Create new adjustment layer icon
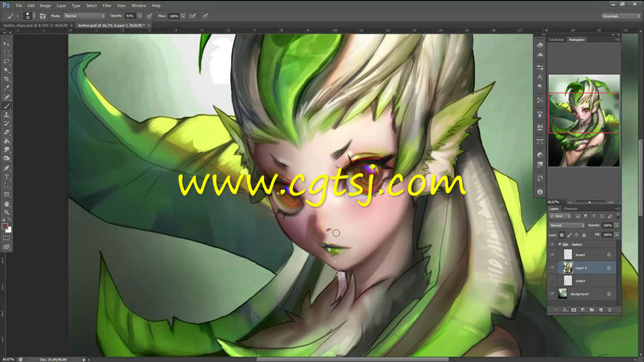 [583, 310]
